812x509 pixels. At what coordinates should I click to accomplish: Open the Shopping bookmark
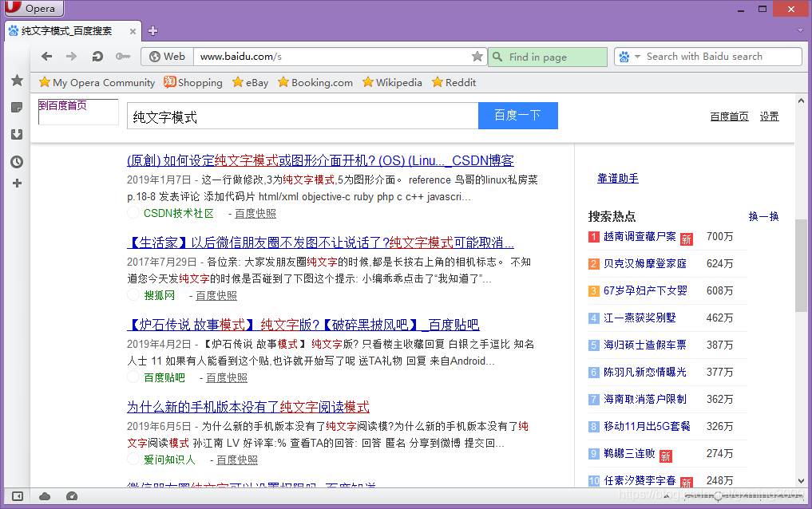pyautogui.click(x=193, y=83)
